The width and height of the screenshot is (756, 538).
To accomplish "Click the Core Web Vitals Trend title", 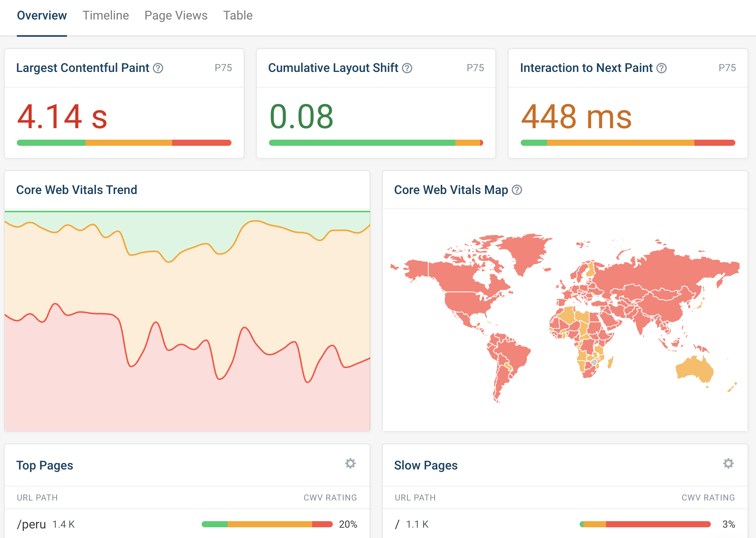I will click(x=77, y=190).
